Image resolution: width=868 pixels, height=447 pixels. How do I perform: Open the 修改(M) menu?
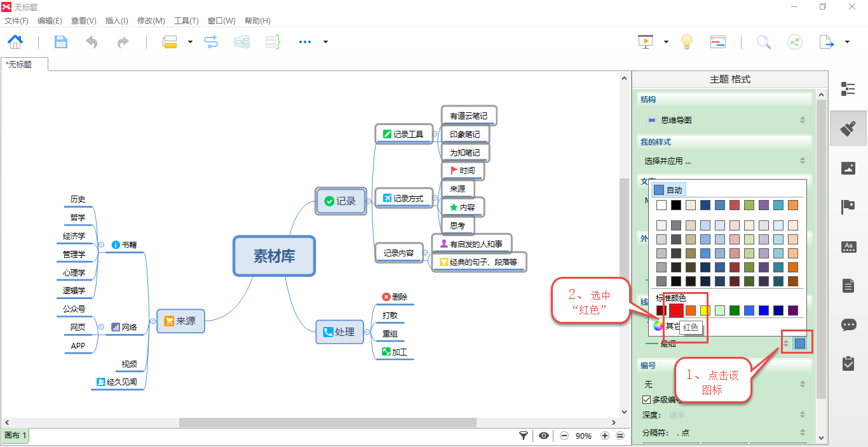point(151,21)
